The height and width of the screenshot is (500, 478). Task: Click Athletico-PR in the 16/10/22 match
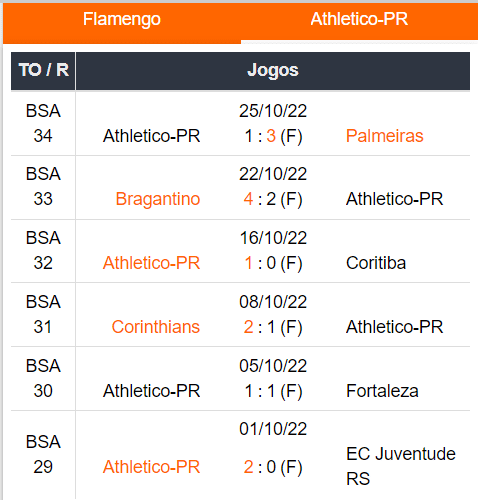(x=151, y=263)
